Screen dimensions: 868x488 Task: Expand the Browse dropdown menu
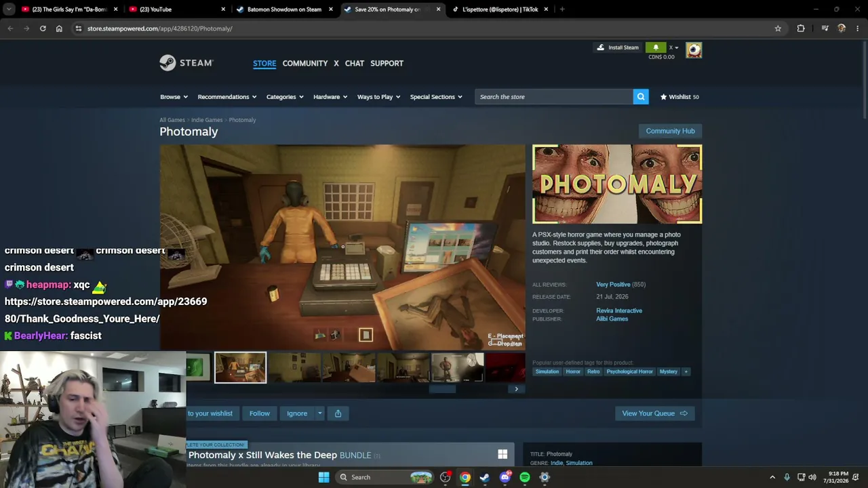174,97
